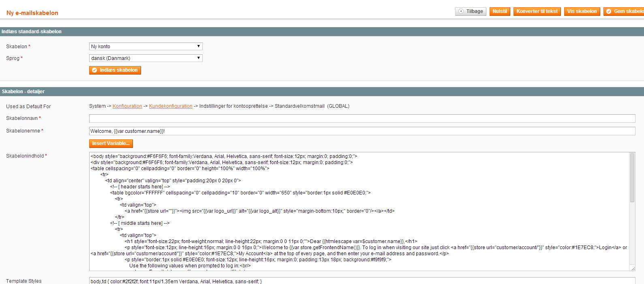Click the Tilbage back arrow icon

click(x=461, y=11)
